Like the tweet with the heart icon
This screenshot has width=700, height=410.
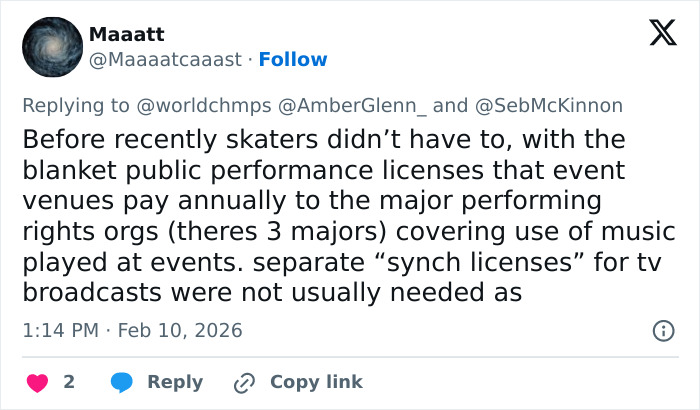pos(36,382)
